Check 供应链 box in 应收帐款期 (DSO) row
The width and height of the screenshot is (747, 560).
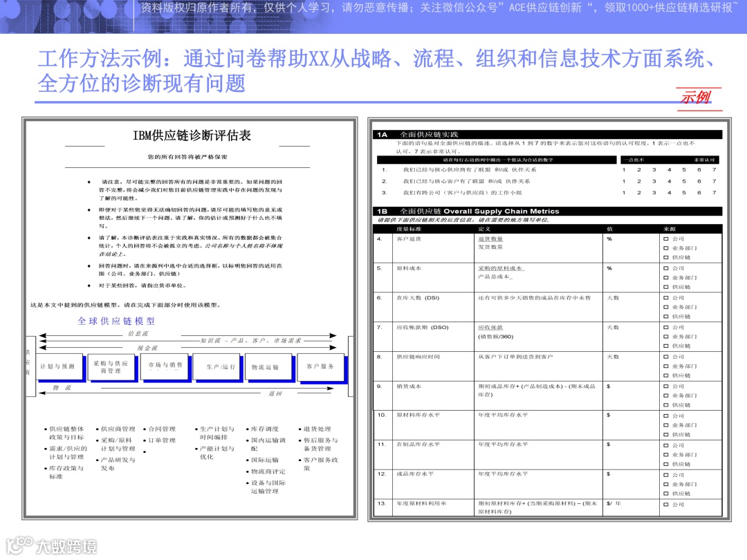point(666,346)
